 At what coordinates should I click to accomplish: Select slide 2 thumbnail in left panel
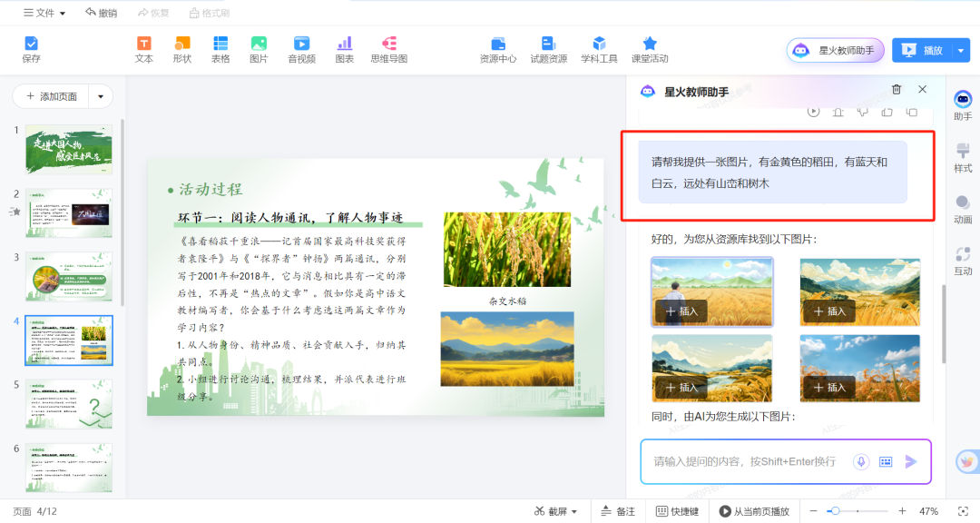(x=68, y=213)
